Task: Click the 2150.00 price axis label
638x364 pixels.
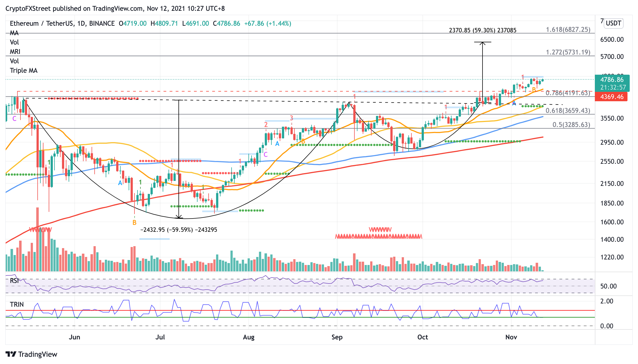Action: click(612, 184)
